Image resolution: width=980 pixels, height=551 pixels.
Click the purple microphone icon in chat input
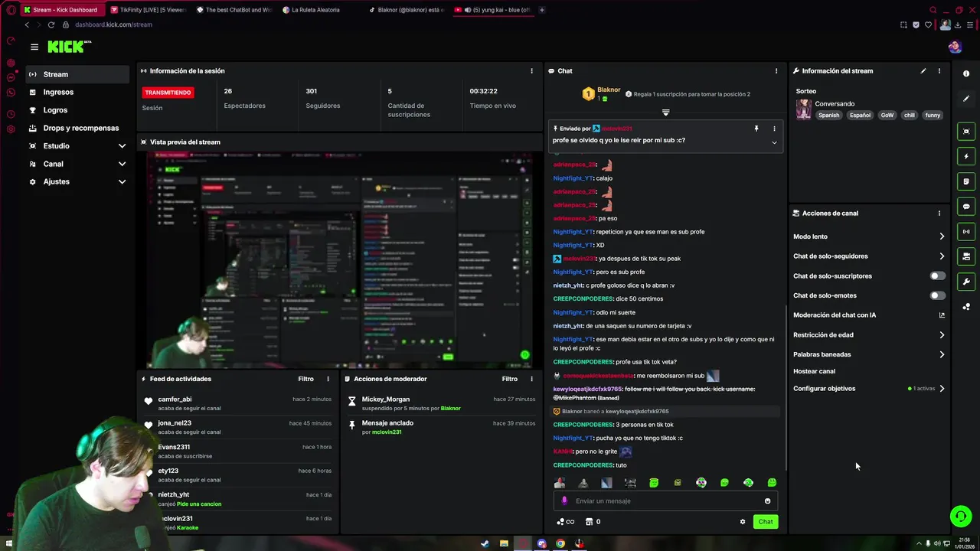(565, 501)
